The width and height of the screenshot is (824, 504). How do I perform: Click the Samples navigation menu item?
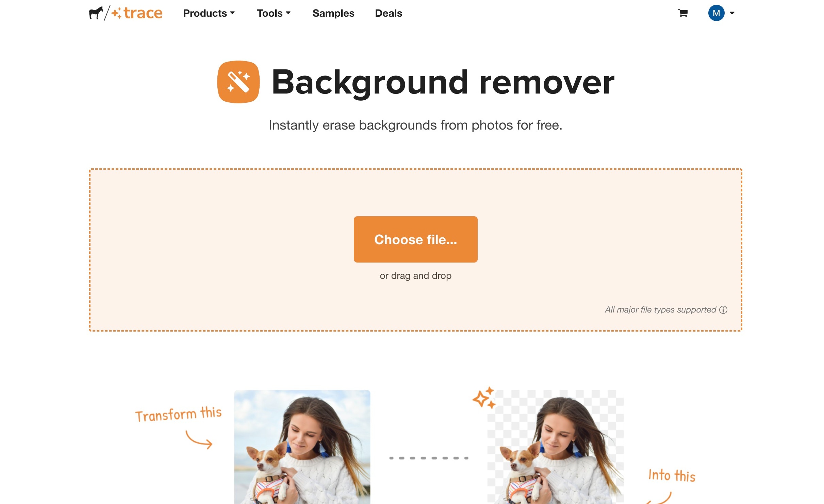coord(334,13)
